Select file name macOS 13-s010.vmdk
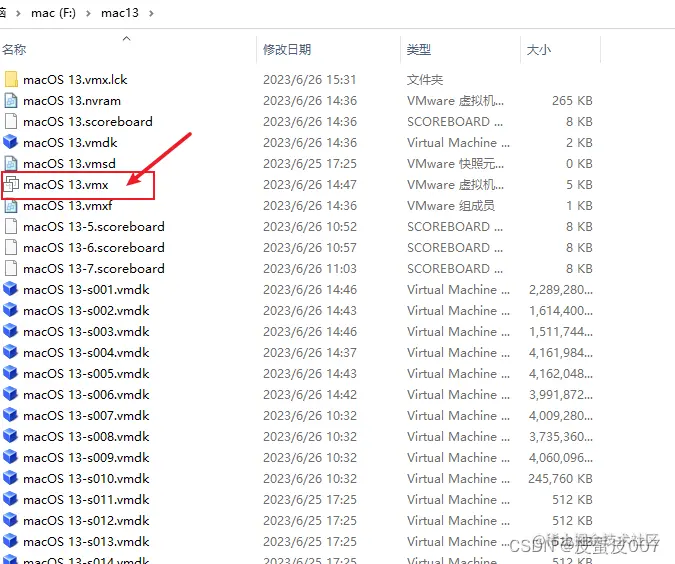675x564 pixels. (x=86, y=479)
